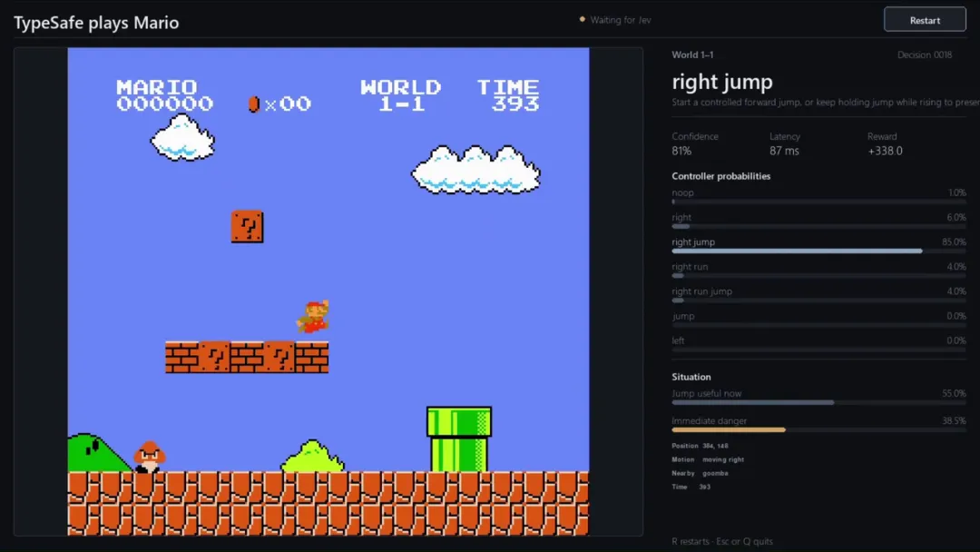The height and width of the screenshot is (552, 980).
Task: Click the right run probability bar
Action: pyautogui.click(x=818, y=276)
